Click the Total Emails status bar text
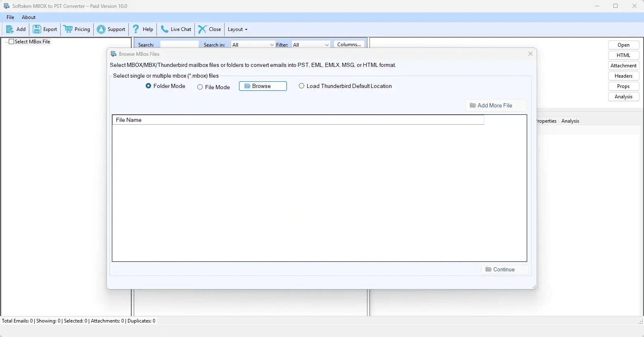Viewport: 644px width, 337px height. pos(17,321)
